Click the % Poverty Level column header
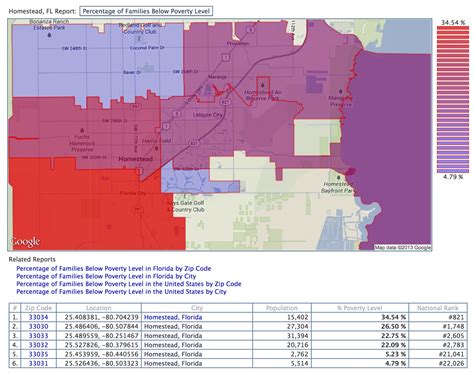The image size is (474, 381). 360,308
